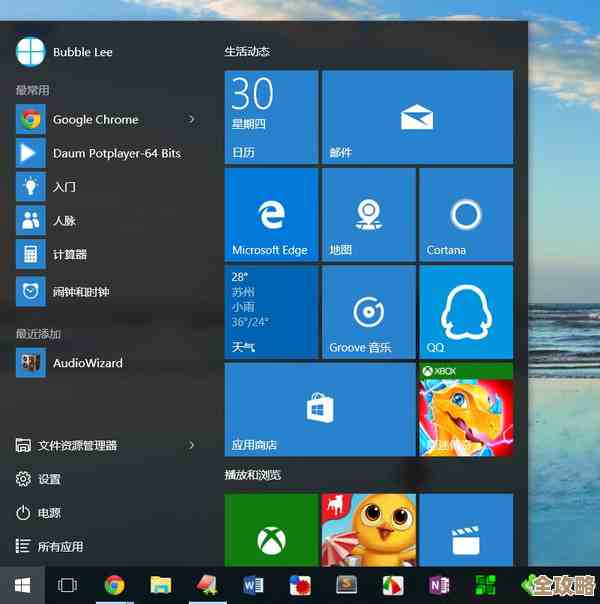Open File Explorer from the taskbar
This screenshot has height=604, width=600.
(x=161, y=585)
